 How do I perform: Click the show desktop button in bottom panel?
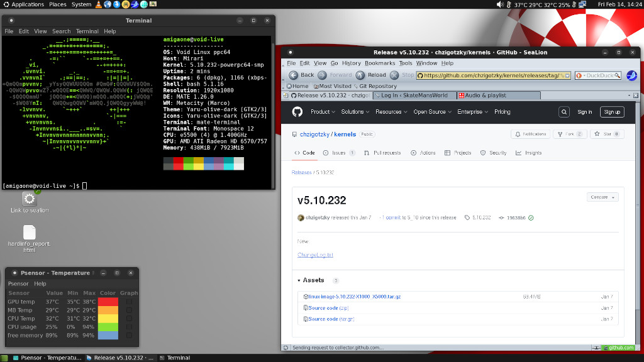coord(4,358)
